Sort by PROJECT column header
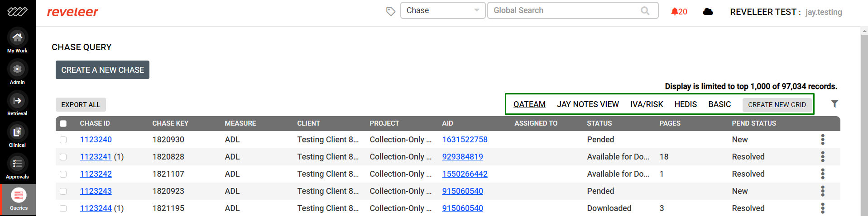Image resolution: width=868 pixels, height=216 pixels. coord(384,123)
